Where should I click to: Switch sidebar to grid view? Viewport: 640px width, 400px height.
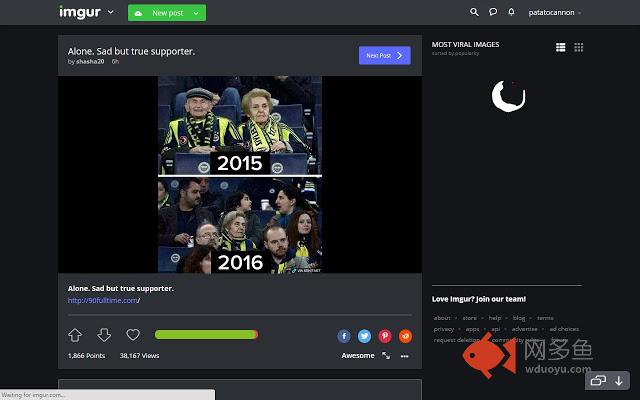(578, 47)
